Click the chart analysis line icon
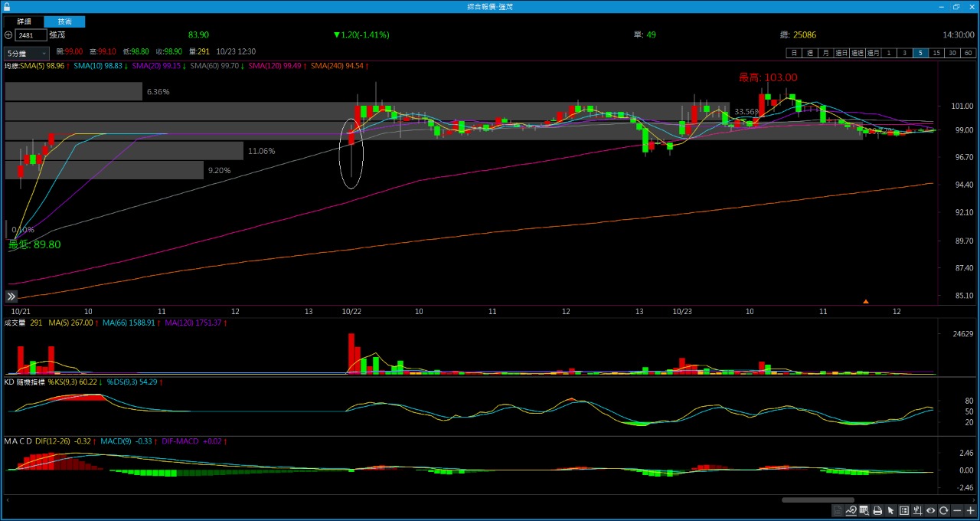The width and height of the screenshot is (980, 521). (851, 511)
